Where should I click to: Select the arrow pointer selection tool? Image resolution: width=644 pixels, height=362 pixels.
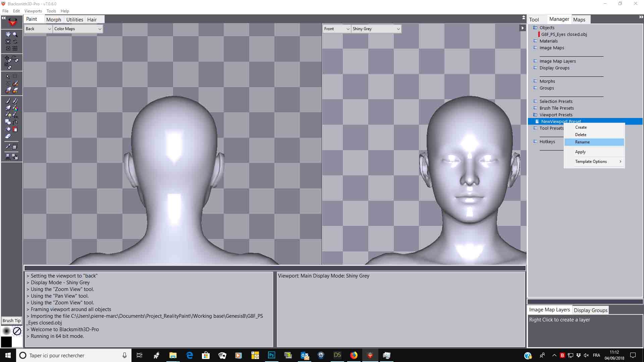point(8,76)
